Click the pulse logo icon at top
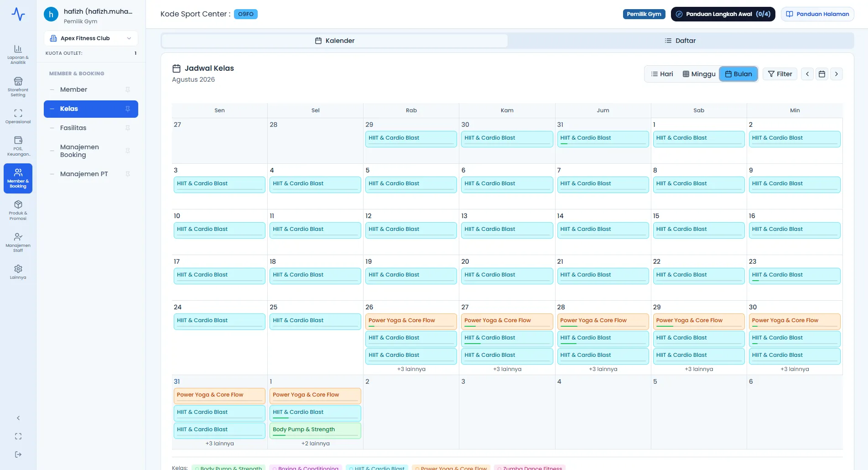The width and height of the screenshot is (868, 470). (x=18, y=14)
